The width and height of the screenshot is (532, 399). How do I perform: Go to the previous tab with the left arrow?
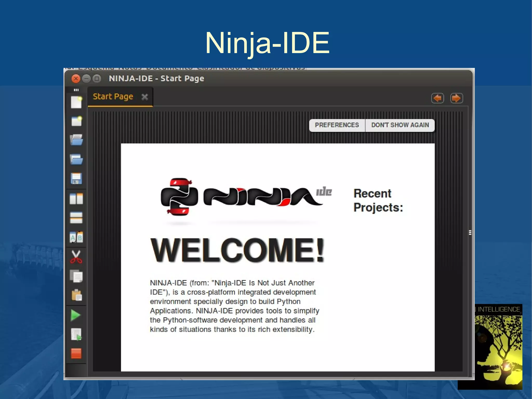437,98
